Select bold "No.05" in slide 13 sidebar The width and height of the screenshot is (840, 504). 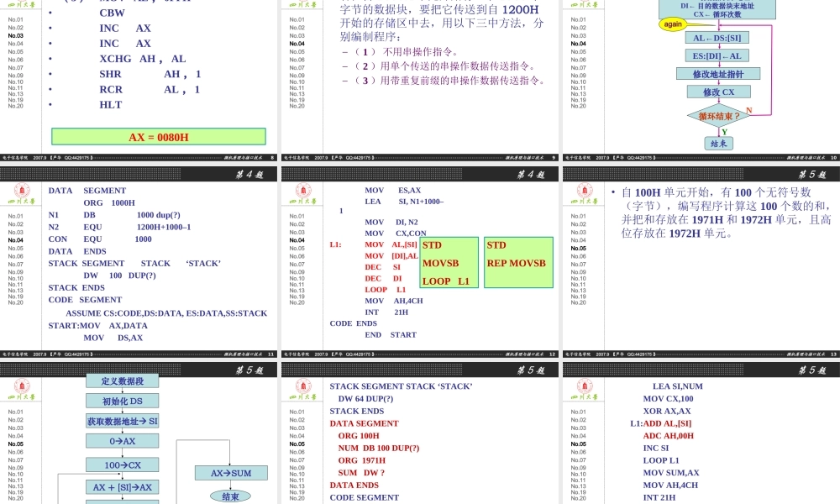(x=579, y=248)
